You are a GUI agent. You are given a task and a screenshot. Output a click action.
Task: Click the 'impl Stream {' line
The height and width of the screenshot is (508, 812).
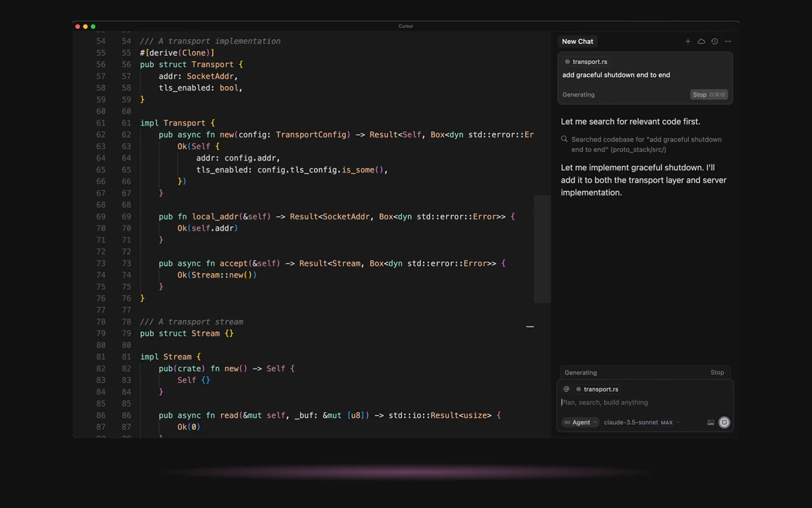point(171,357)
